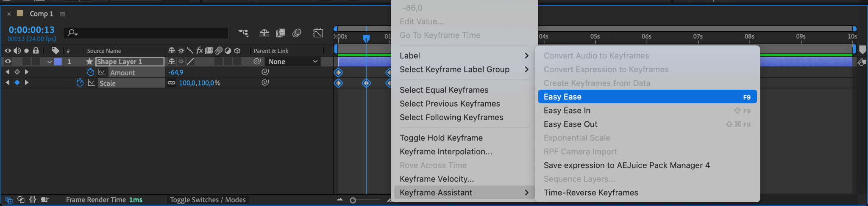Open the Parent None dropdown
The height and width of the screenshot is (206, 868).
[x=293, y=62]
